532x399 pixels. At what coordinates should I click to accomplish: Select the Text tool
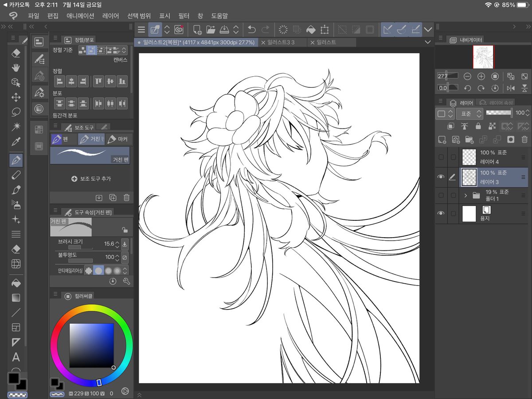tap(16, 357)
